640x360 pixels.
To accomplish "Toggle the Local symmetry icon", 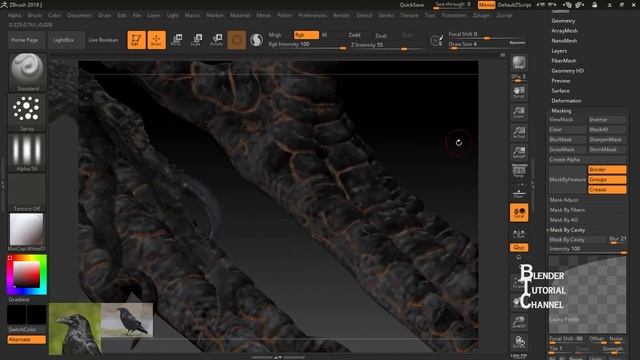I will tap(519, 213).
